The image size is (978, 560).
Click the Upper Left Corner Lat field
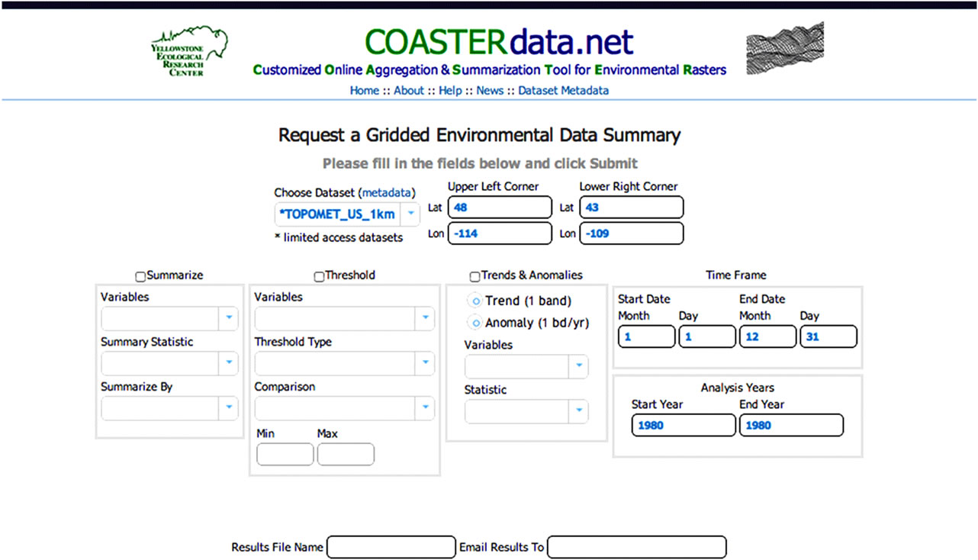coord(500,208)
